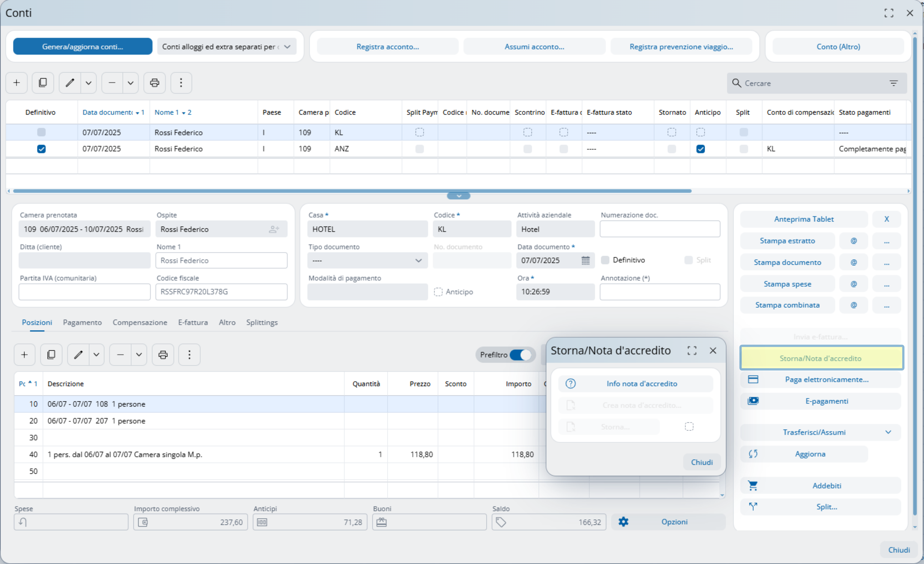Toggle the Prefiltro switch
Viewport: 924px width, 564px height.
coord(521,355)
